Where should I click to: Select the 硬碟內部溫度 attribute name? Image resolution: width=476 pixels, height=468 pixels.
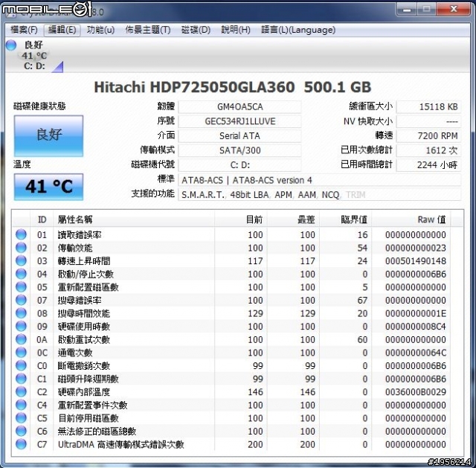[84, 392]
